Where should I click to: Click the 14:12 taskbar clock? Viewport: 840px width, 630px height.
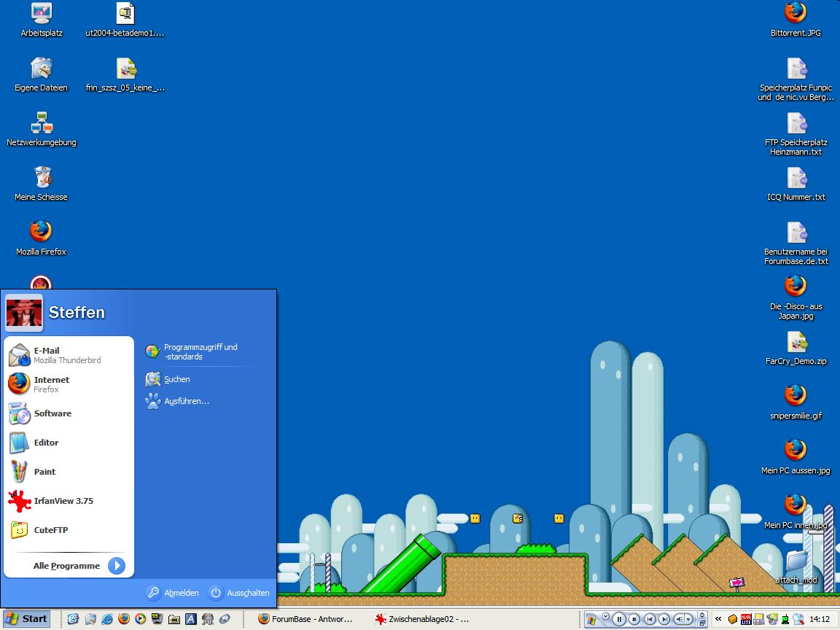pyautogui.click(x=820, y=619)
